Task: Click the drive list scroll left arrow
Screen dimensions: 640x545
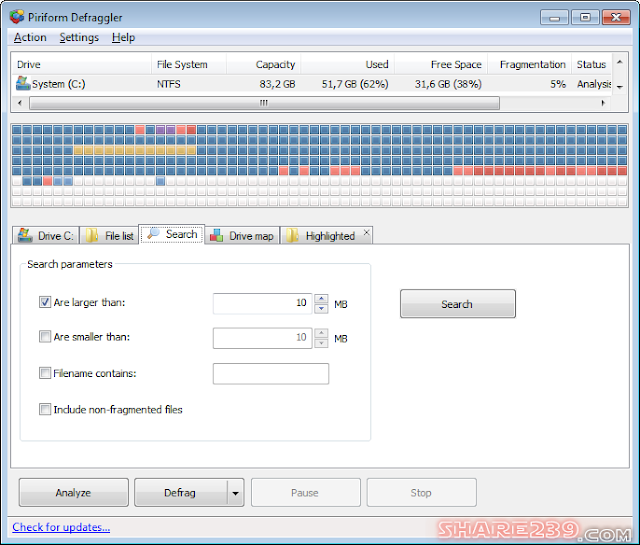Action: click(20, 103)
